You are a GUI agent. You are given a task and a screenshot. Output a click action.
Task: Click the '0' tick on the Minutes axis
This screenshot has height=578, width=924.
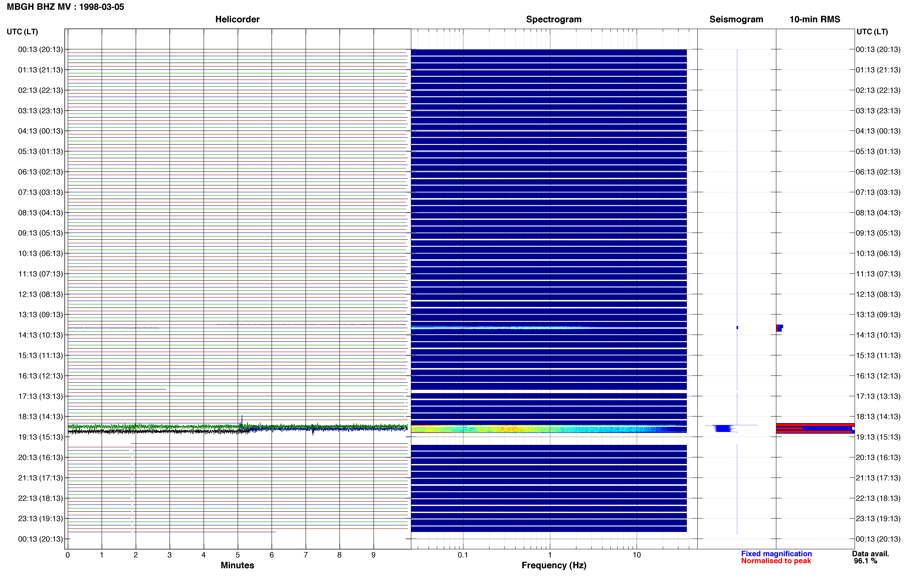point(68,555)
